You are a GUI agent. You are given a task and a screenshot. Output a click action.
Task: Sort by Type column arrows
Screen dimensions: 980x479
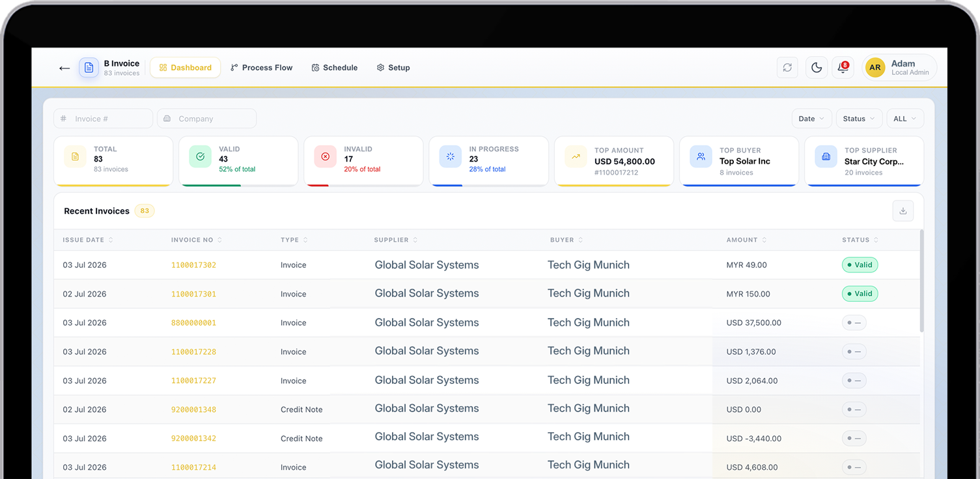coord(305,240)
